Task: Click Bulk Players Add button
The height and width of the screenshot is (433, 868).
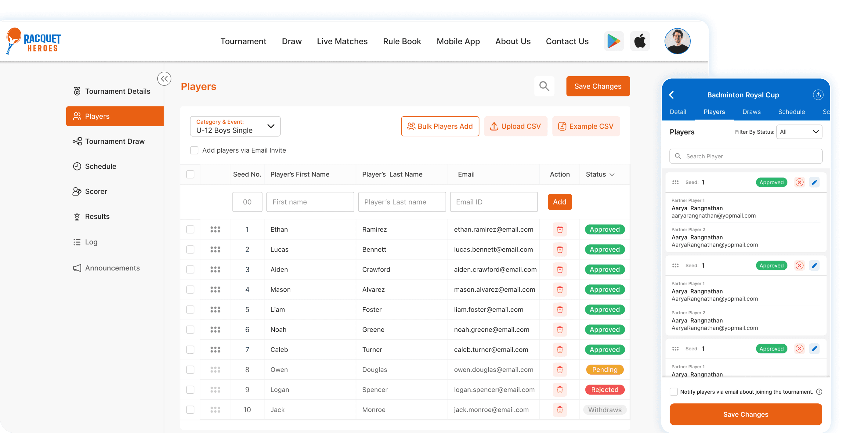Action: point(440,126)
